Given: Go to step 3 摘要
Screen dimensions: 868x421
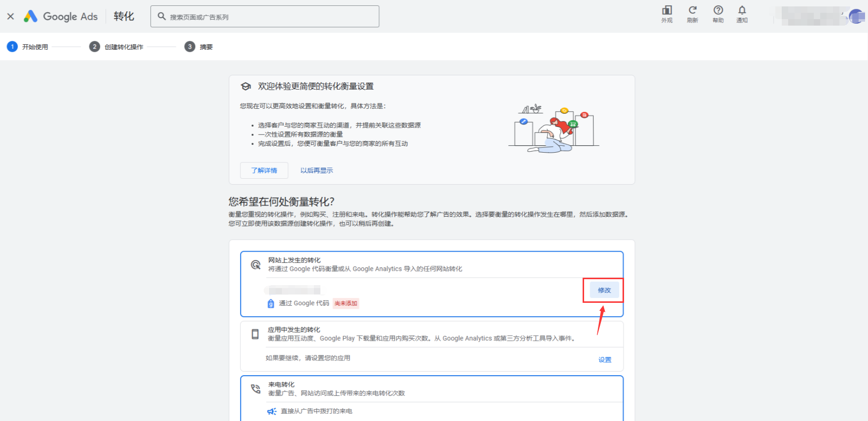Looking at the screenshot, I should (199, 47).
